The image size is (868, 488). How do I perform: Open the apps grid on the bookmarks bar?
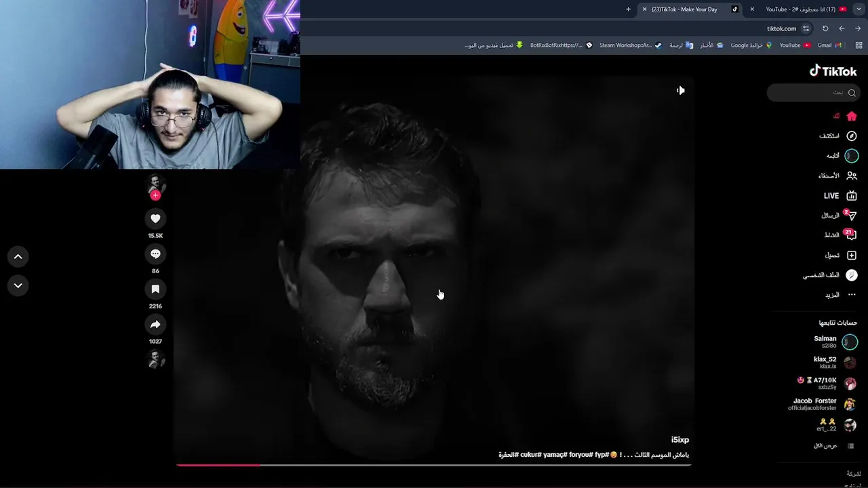coord(858,45)
